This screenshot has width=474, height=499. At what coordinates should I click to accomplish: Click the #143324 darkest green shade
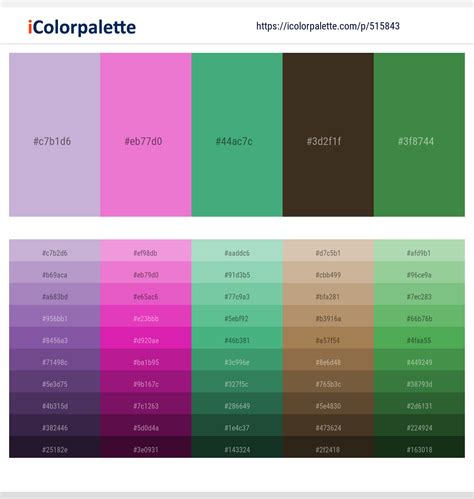237,447
